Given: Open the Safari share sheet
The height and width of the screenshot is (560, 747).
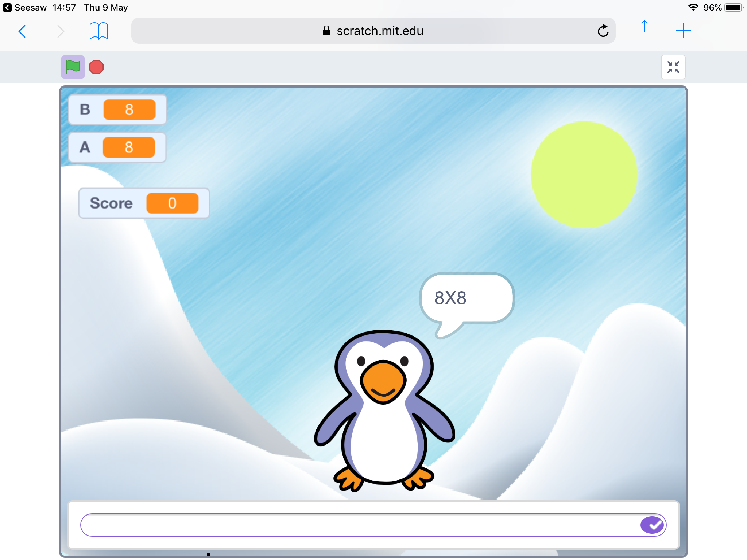Looking at the screenshot, I should pos(644,31).
